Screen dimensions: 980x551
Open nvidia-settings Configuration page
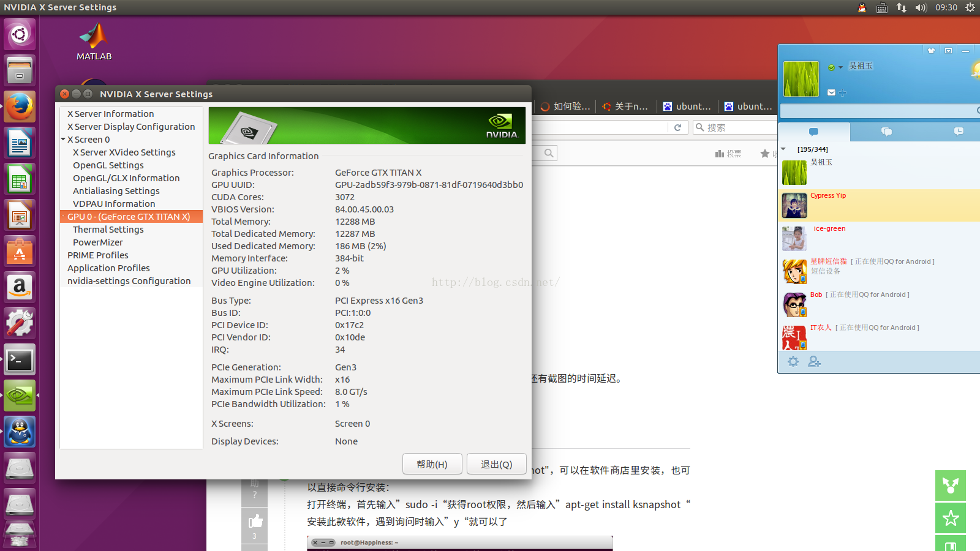click(129, 281)
